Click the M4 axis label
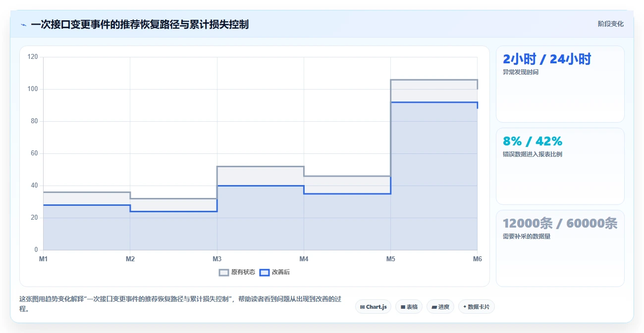644x333 pixels. point(304,259)
